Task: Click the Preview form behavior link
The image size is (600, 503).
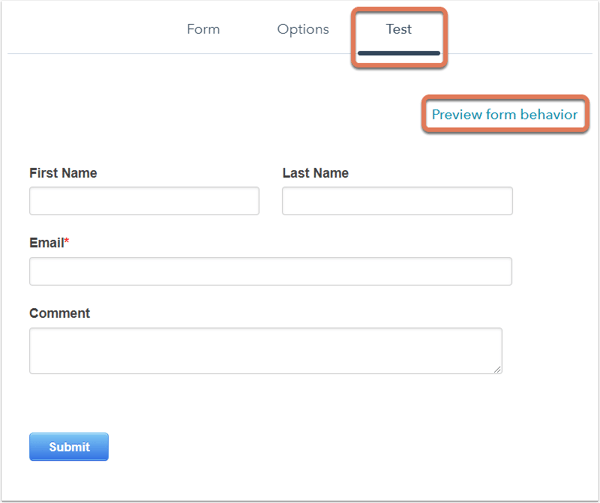Action: click(504, 115)
